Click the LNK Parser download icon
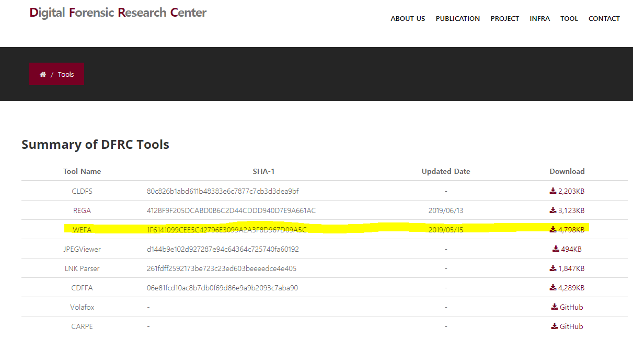633x364 pixels. pyautogui.click(x=553, y=268)
